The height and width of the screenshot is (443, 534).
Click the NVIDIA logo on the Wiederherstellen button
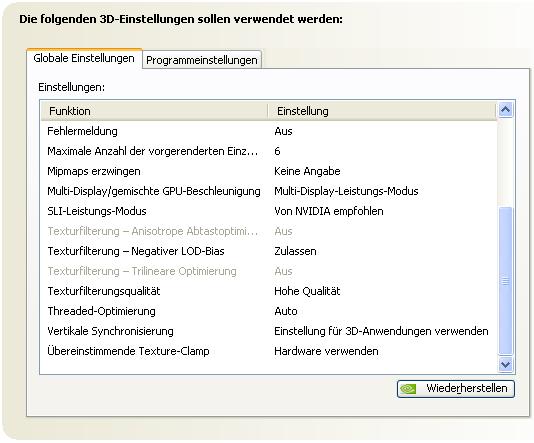click(408, 389)
